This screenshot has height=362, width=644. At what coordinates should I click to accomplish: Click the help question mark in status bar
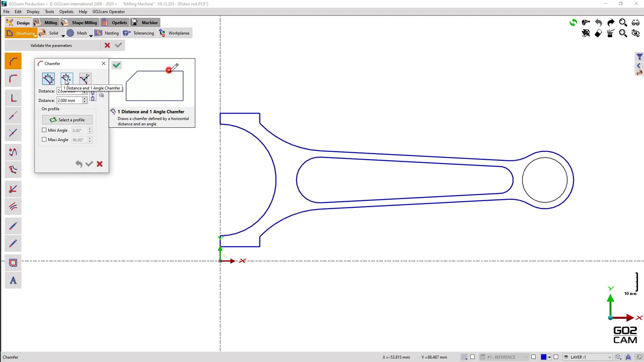[639, 357]
